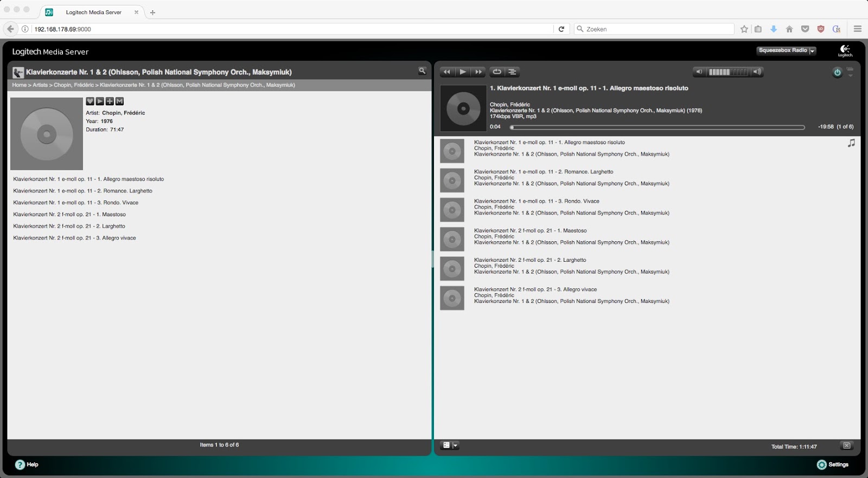Click the volume up speaker icon
The height and width of the screenshot is (478, 868).
pos(757,72)
